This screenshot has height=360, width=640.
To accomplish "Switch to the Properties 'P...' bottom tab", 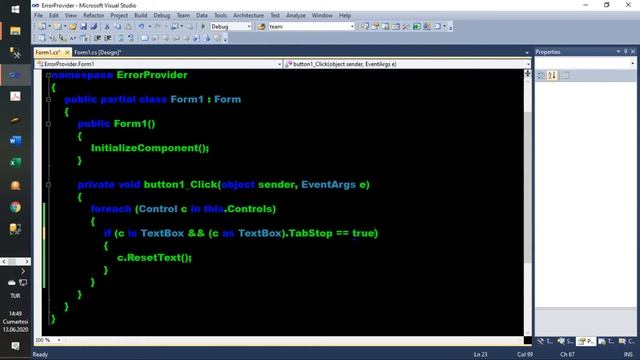I will coord(586,341).
